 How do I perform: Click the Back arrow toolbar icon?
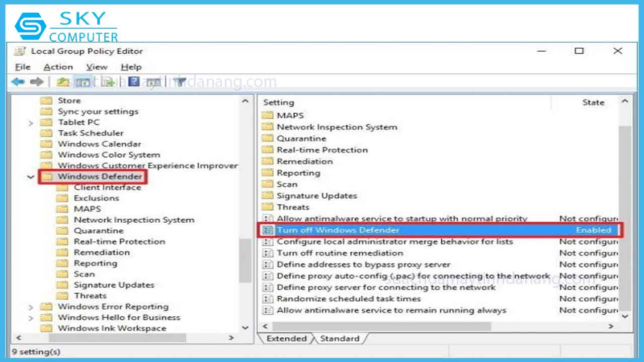point(18,82)
